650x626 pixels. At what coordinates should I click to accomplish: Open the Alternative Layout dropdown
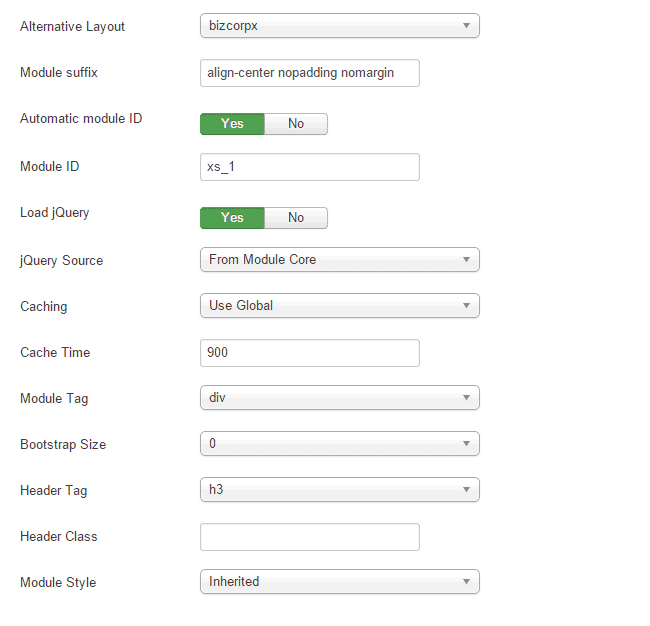click(339, 26)
